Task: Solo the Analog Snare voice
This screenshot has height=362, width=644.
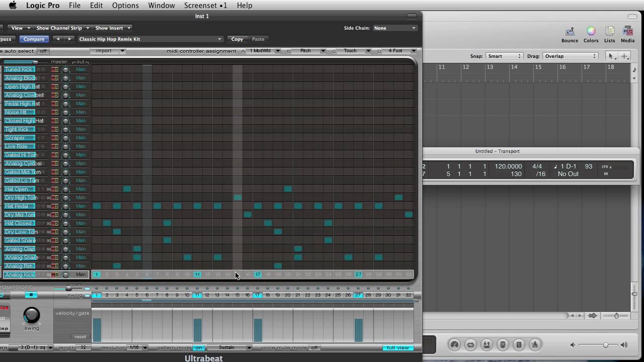Action: [x=56, y=257]
